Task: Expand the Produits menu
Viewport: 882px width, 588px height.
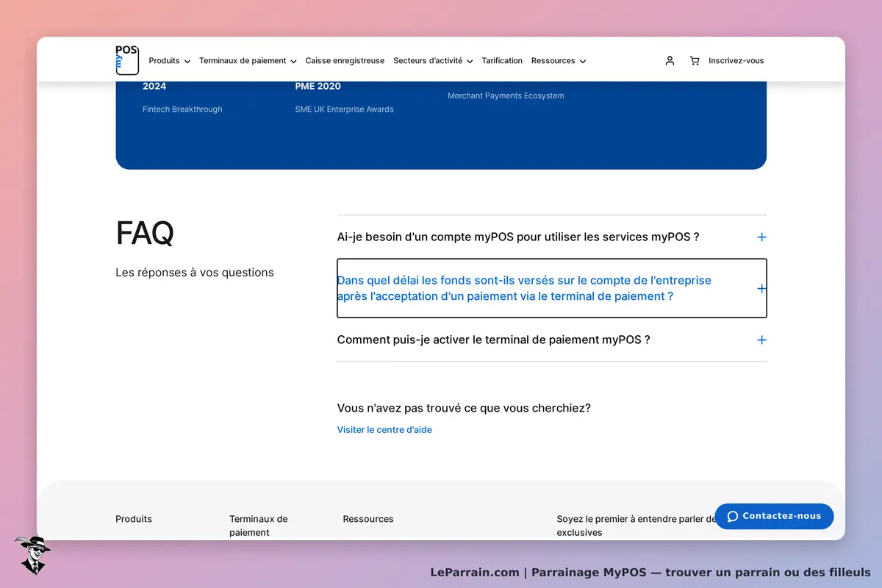Action: click(170, 61)
